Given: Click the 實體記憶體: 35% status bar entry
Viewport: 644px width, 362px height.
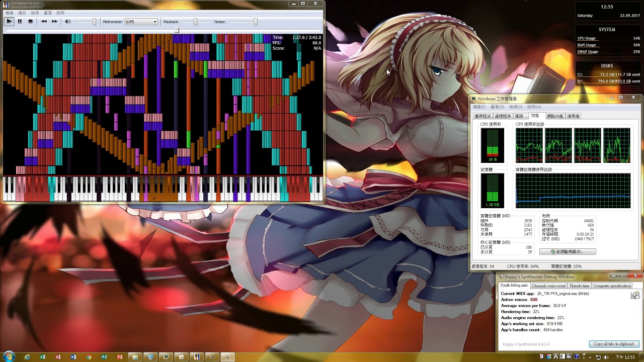Looking at the screenshot, I should (x=567, y=266).
